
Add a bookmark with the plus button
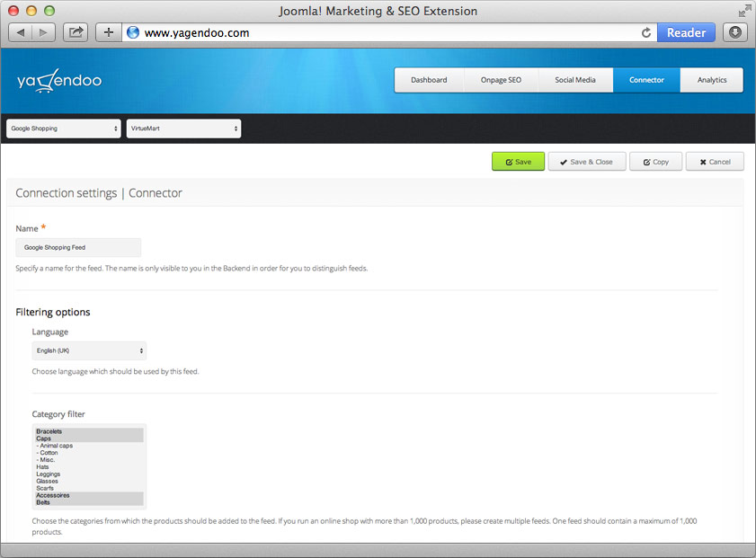[109, 32]
